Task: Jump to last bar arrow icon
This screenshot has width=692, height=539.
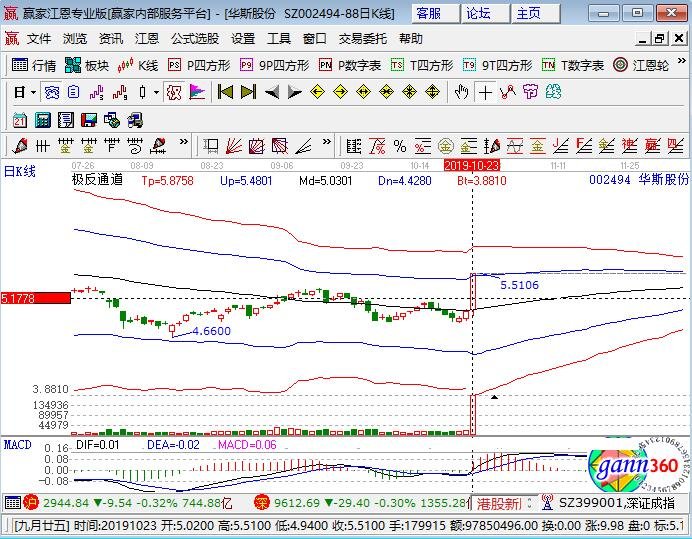Action: [x=248, y=92]
